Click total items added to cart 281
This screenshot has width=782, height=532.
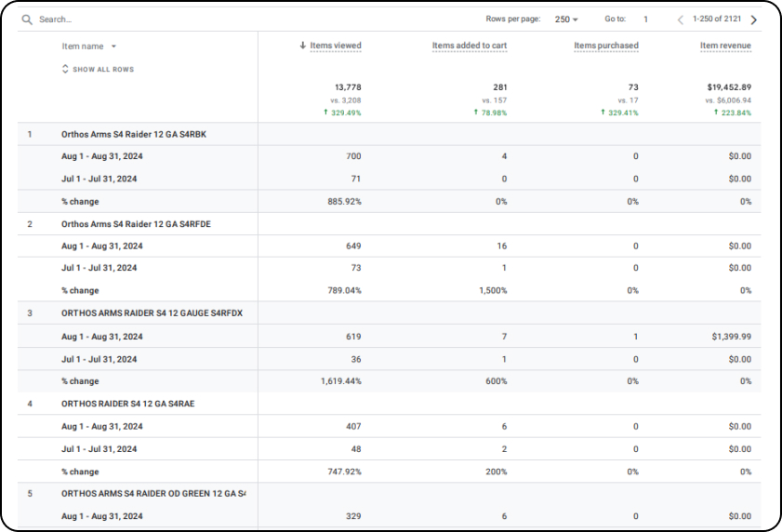click(500, 87)
